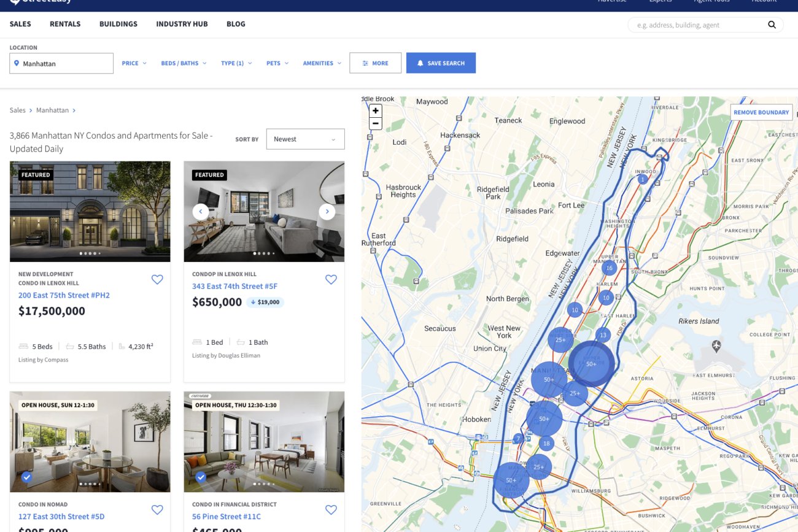Click the blue checkmark badge on 56 Pine Street photo
The width and height of the screenshot is (798, 532).
[201, 477]
